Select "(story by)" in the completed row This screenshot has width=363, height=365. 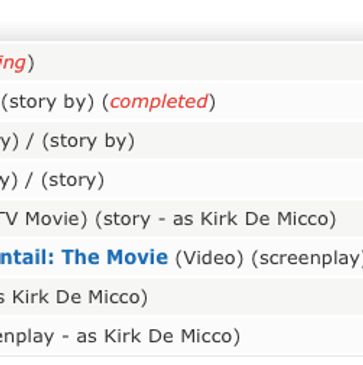point(48,102)
